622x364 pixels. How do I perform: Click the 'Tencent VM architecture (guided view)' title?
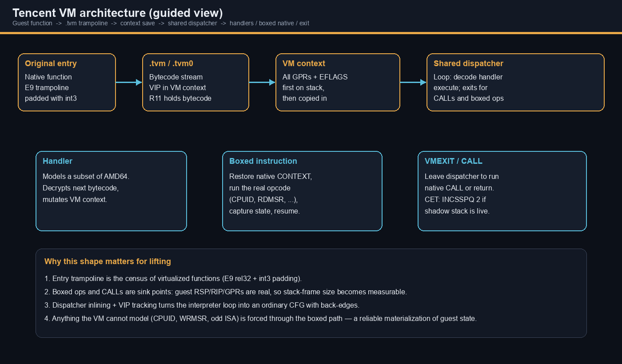pos(118,13)
